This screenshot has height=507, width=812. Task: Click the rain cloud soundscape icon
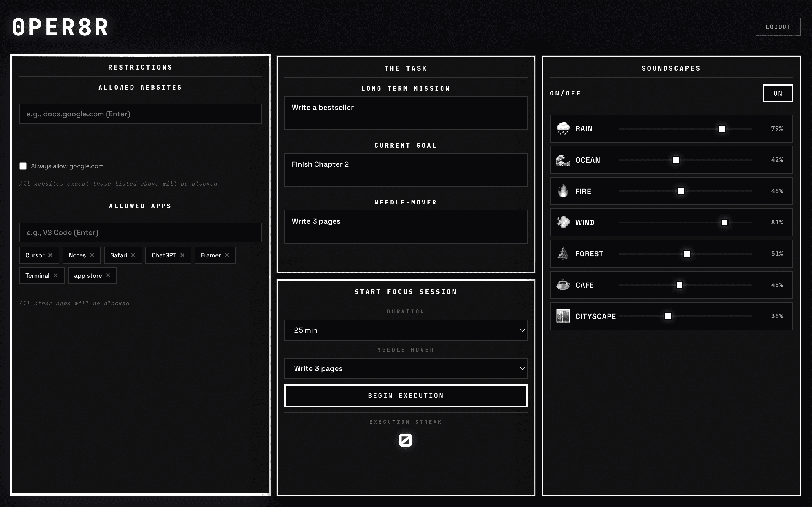[x=563, y=128]
